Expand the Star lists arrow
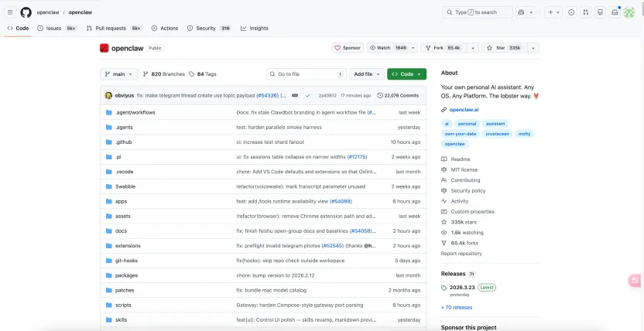 click(x=533, y=48)
